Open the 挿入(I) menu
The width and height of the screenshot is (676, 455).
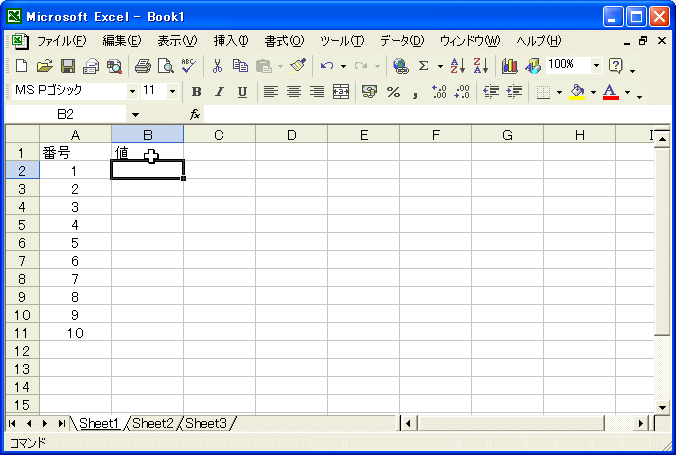[231, 41]
